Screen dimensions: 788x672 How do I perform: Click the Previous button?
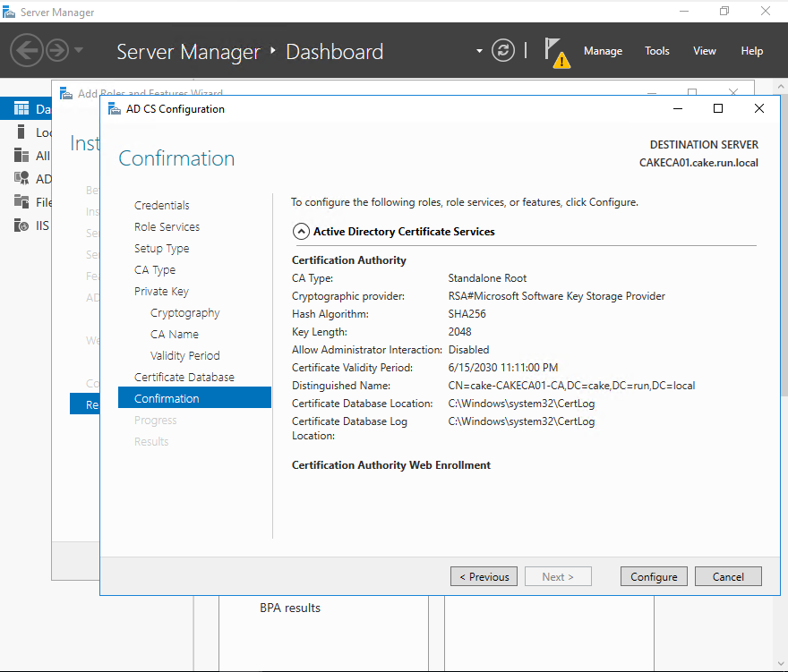pyautogui.click(x=484, y=576)
